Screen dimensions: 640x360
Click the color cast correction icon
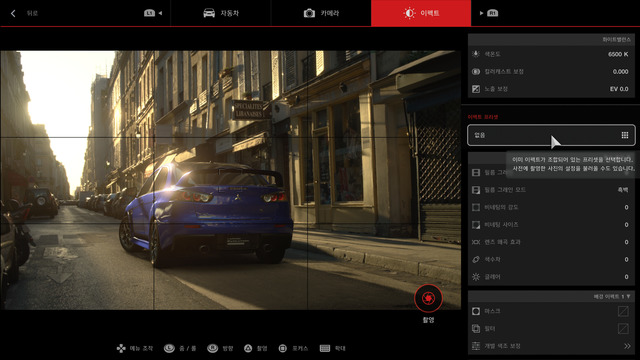(476, 71)
